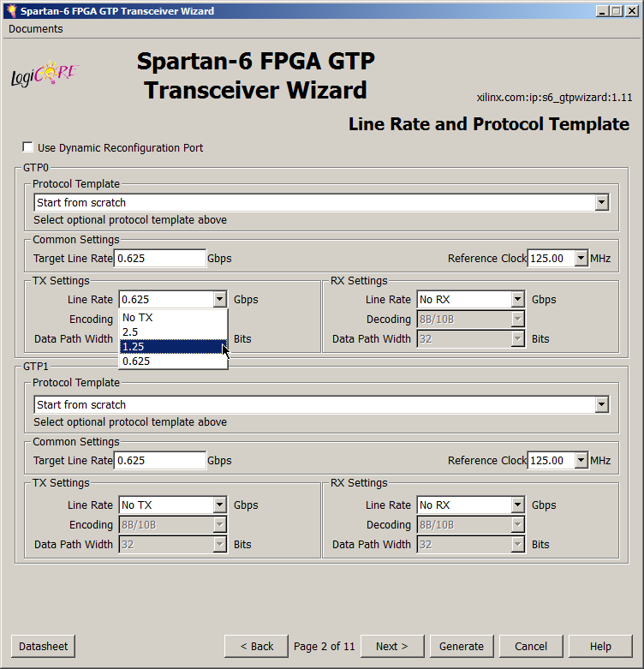Viewport: 644px width, 669px height.
Task: Minimize the wizard window
Action: point(602,11)
